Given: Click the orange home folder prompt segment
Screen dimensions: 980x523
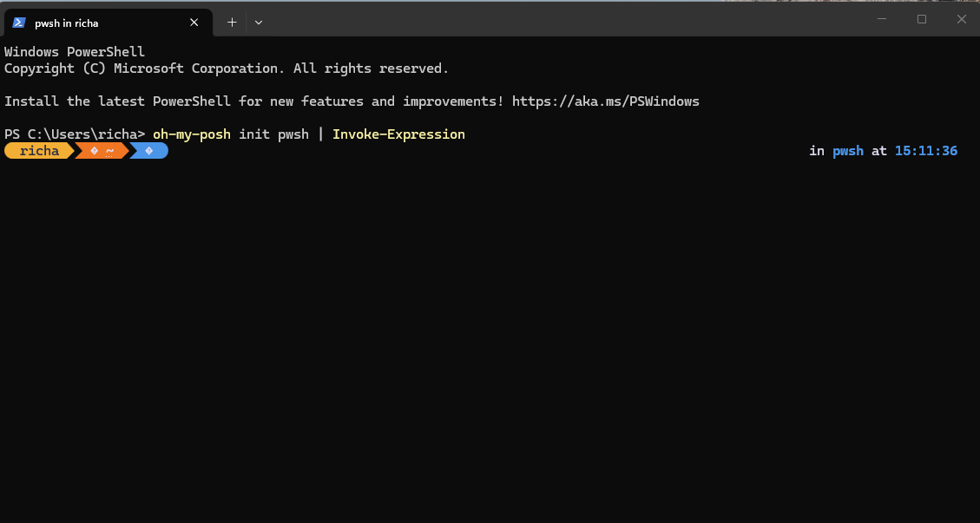Looking at the screenshot, I should point(102,151).
